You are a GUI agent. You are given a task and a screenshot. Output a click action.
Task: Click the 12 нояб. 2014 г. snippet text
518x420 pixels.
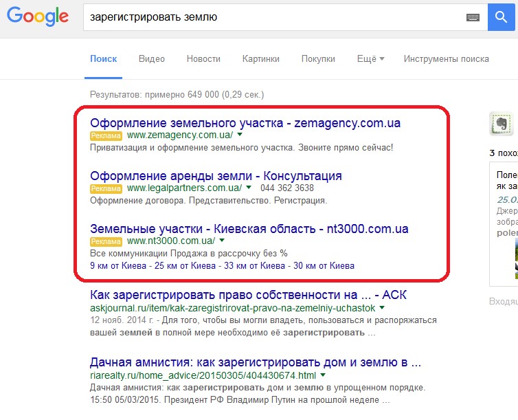tap(122, 320)
